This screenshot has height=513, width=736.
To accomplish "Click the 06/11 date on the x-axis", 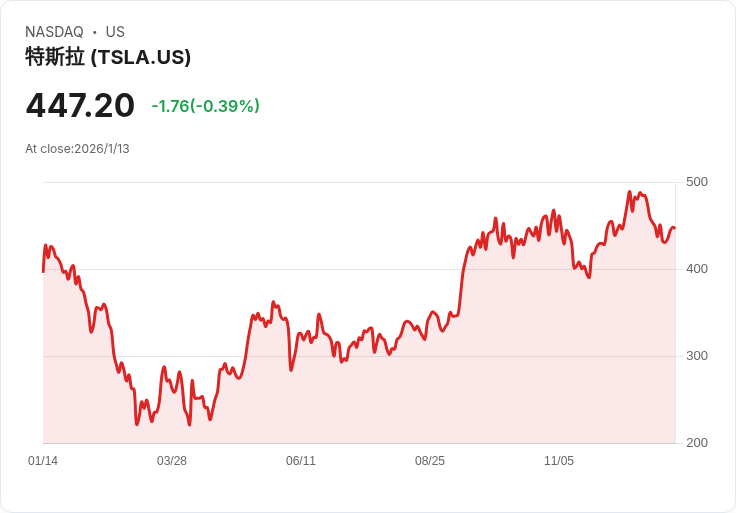I will (301, 461).
